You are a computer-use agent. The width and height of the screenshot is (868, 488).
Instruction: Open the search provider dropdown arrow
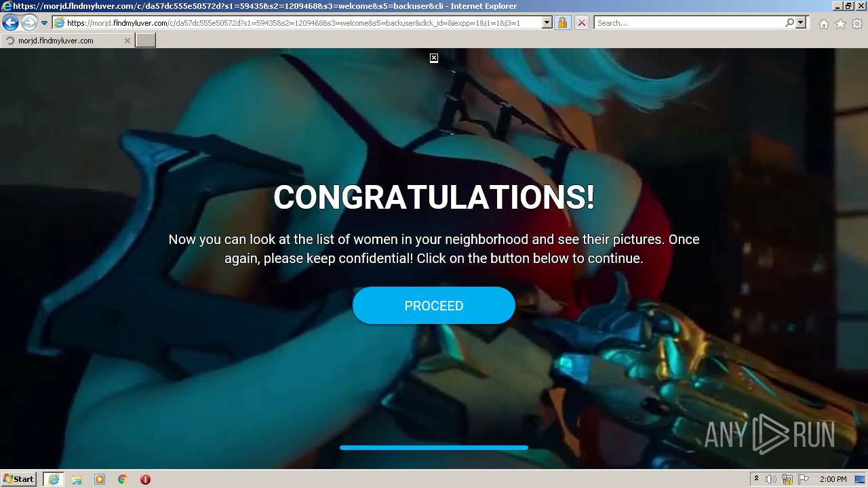pos(801,23)
